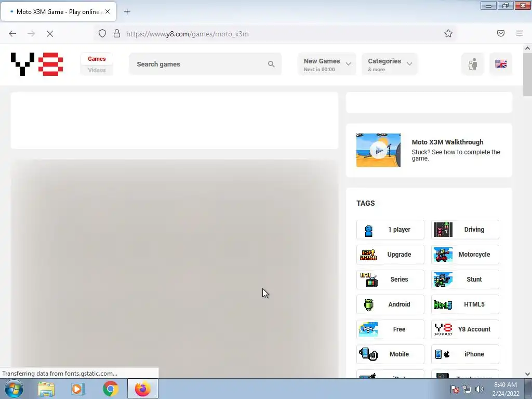The image size is (532, 399).
Task: Select the iPhone tag
Action: pyautogui.click(x=465, y=354)
